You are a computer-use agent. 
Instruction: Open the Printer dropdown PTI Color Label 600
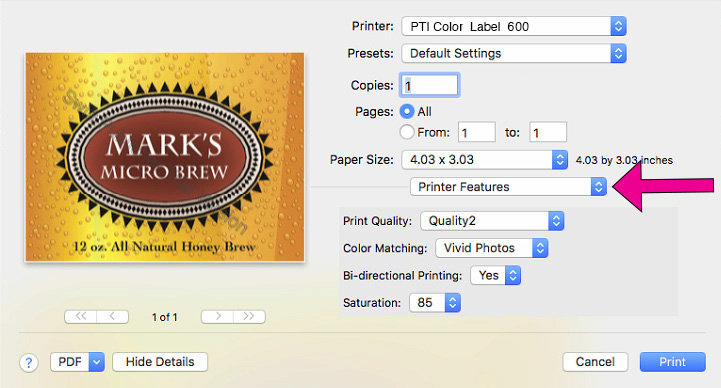(514, 26)
